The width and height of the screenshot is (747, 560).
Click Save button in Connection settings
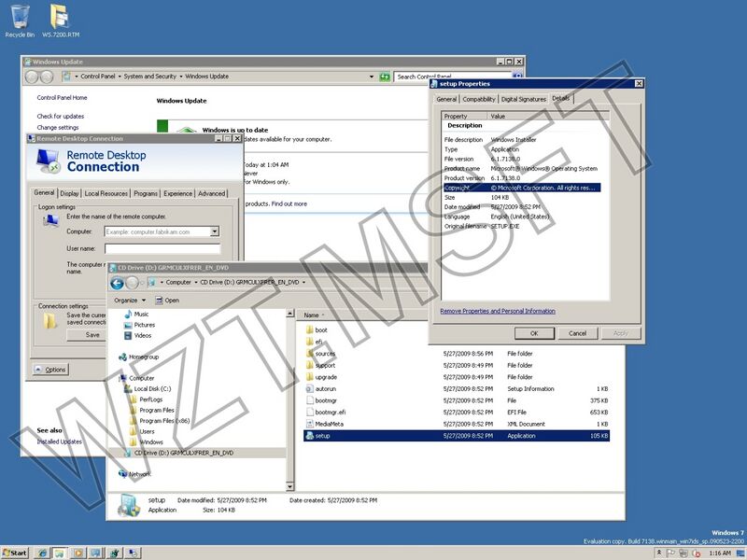87,335
